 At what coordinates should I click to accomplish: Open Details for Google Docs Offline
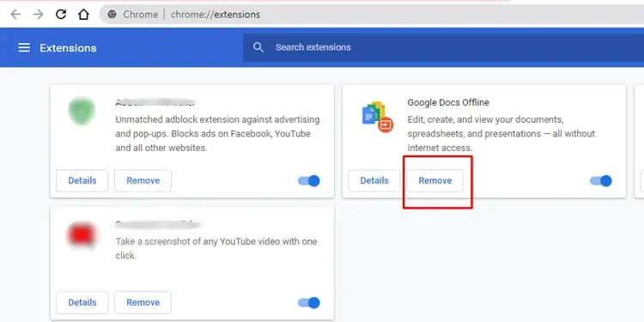pos(374,180)
